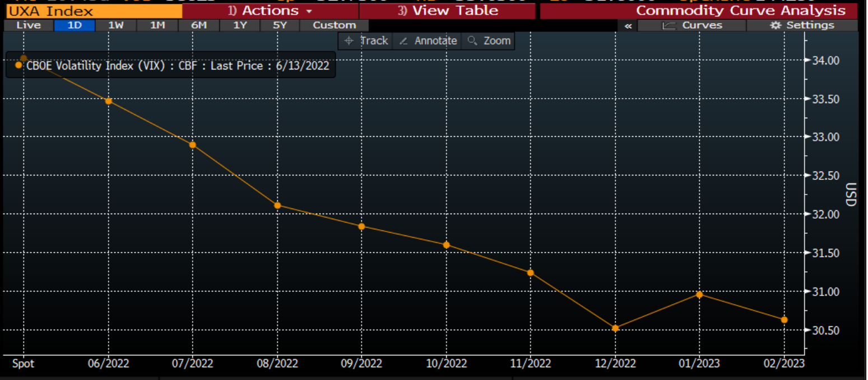
Task: Choose the 5Y range tab
Action: (280, 25)
